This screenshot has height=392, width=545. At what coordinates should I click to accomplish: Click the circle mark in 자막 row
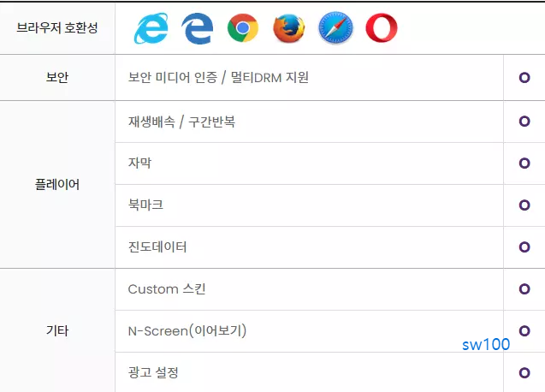(x=524, y=163)
